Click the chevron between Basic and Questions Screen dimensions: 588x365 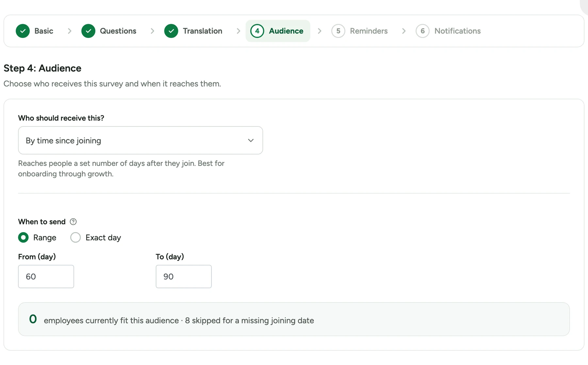pos(69,31)
